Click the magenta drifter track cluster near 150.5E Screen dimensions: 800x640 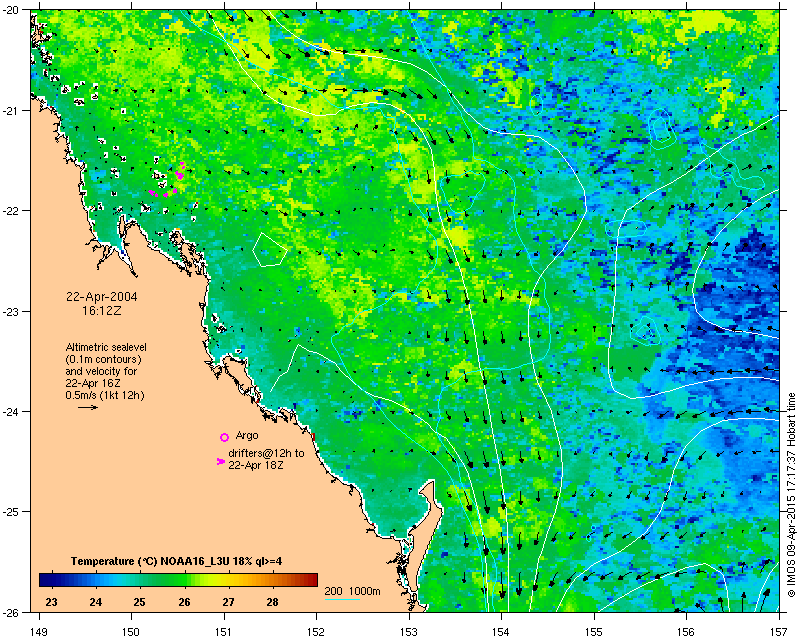coord(168,181)
